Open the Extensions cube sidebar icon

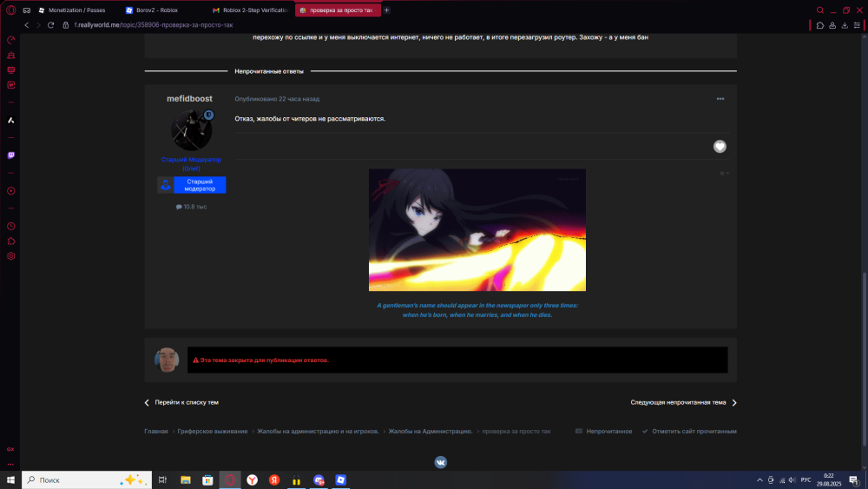tap(10, 241)
